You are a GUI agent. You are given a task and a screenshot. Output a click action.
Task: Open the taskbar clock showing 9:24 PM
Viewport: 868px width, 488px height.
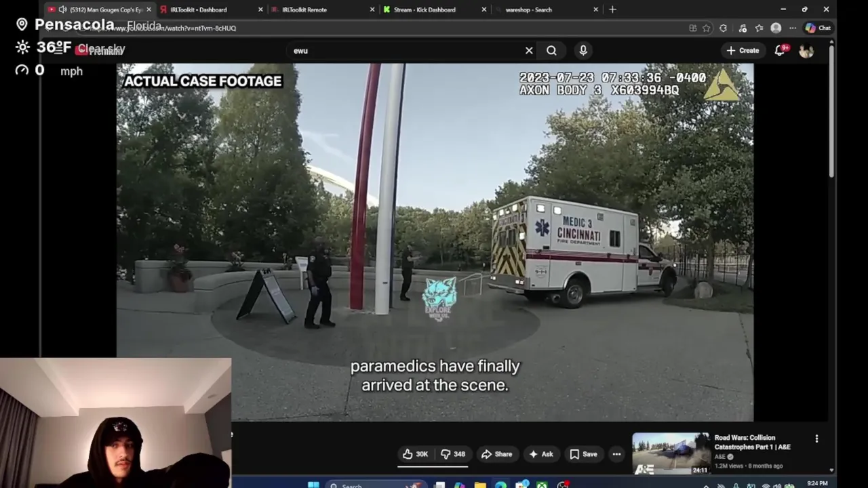pyautogui.click(x=817, y=484)
